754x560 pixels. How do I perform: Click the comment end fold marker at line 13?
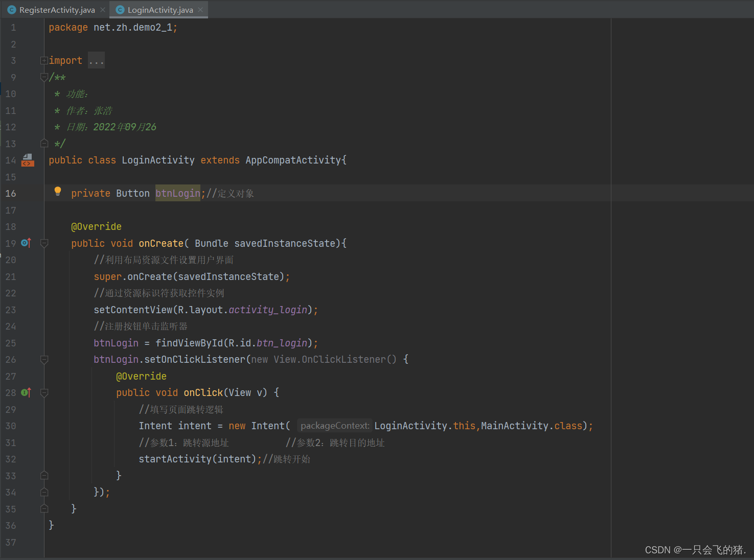coord(44,144)
